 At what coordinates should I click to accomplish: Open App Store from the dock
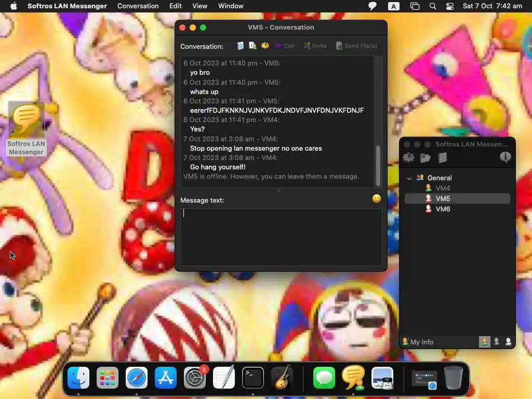click(x=166, y=378)
